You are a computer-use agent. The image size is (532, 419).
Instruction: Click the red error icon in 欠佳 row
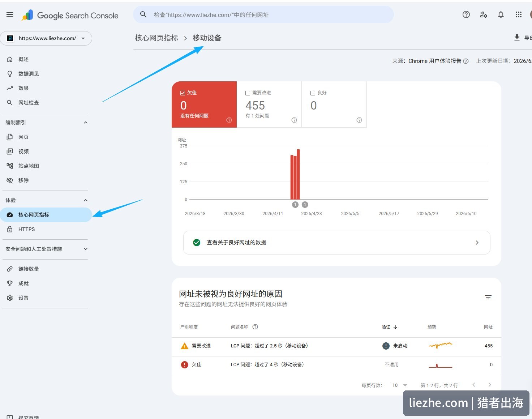185,365
